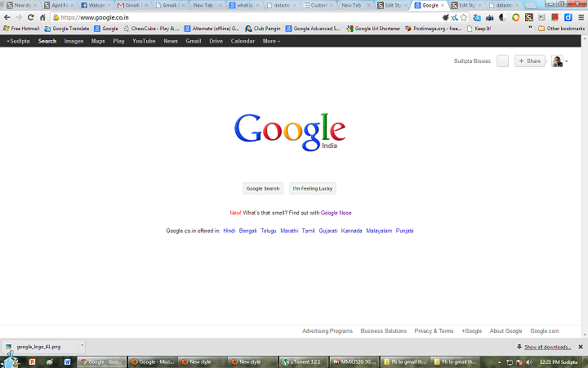Open the Advertising Programs footer link
Screen dimensions: 588x368
(x=327, y=331)
